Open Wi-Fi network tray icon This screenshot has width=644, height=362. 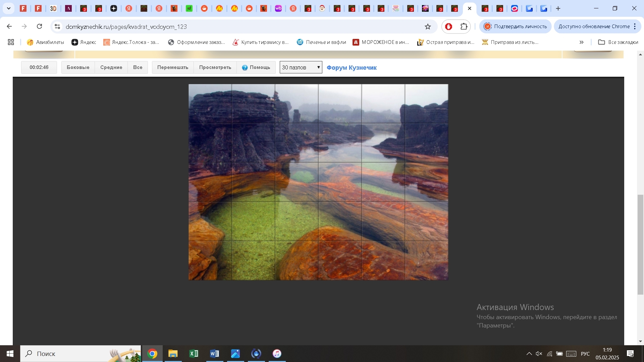[x=549, y=354]
